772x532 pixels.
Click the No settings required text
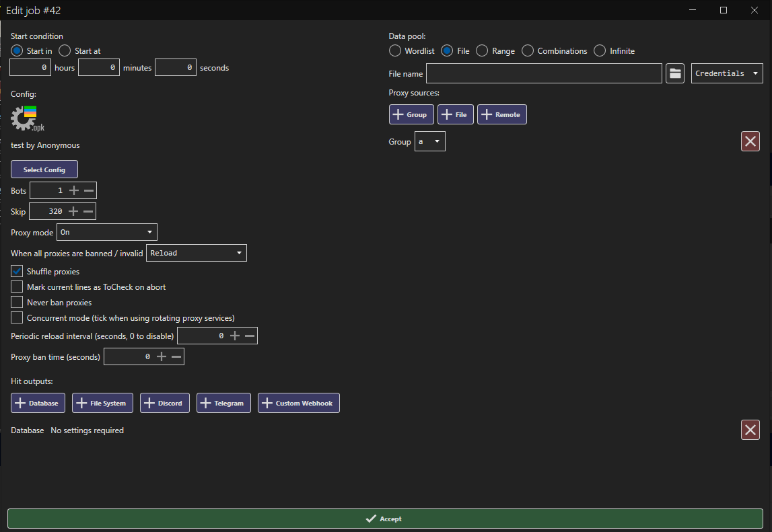coord(87,430)
